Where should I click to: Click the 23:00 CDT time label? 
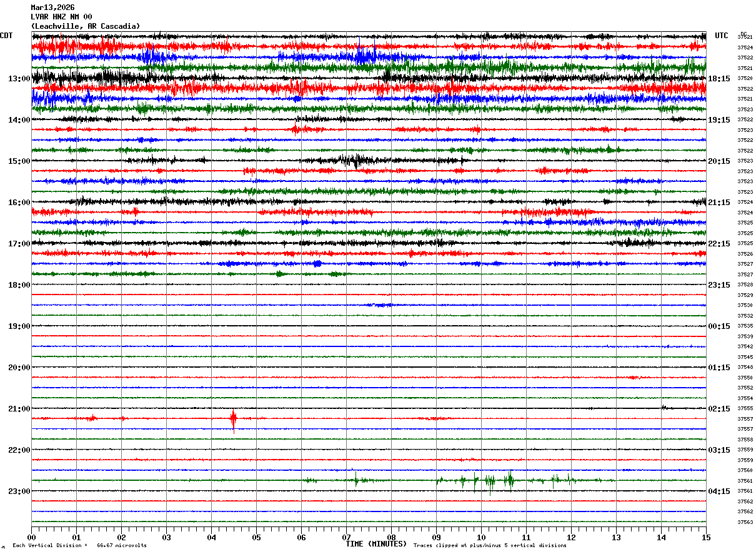click(x=19, y=491)
